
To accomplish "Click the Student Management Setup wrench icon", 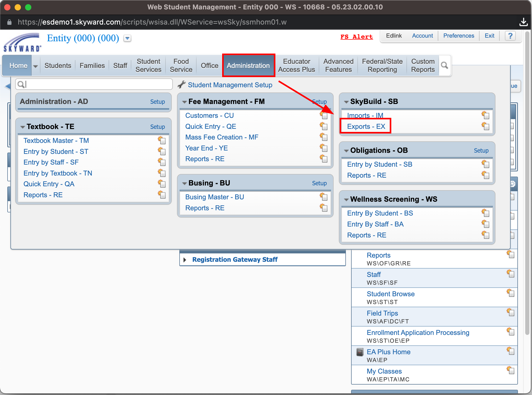I will click(181, 85).
